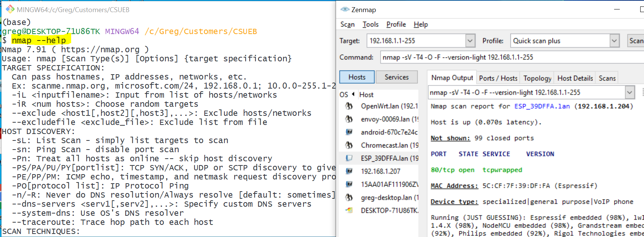The width and height of the screenshot is (644, 237).
Task: Click OS icon beside Chromecast.lan host
Action: 349,145
